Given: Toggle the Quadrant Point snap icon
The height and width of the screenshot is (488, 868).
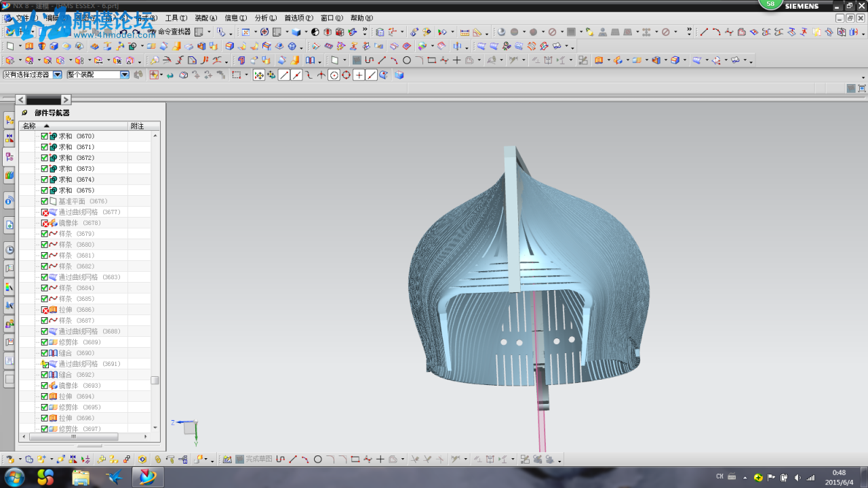Looking at the screenshot, I should [346, 75].
